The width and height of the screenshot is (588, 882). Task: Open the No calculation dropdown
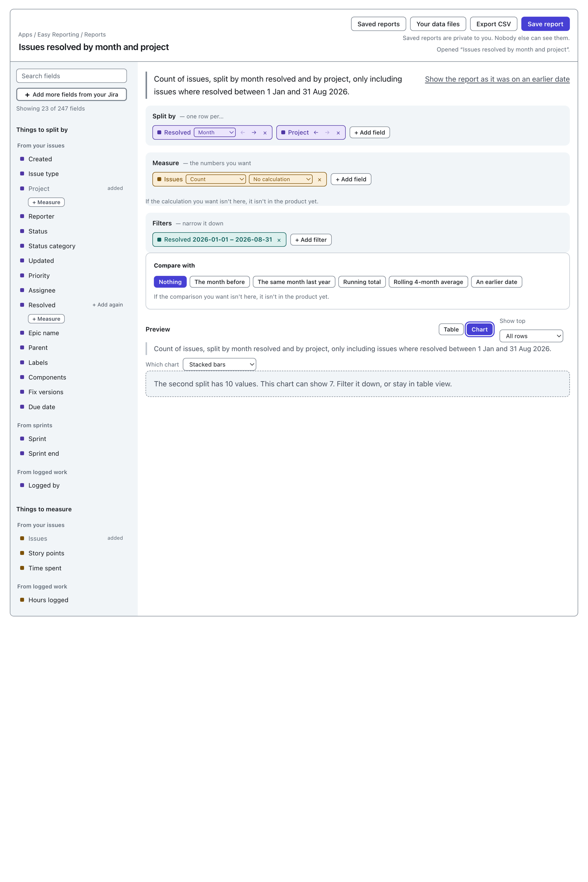pos(280,179)
